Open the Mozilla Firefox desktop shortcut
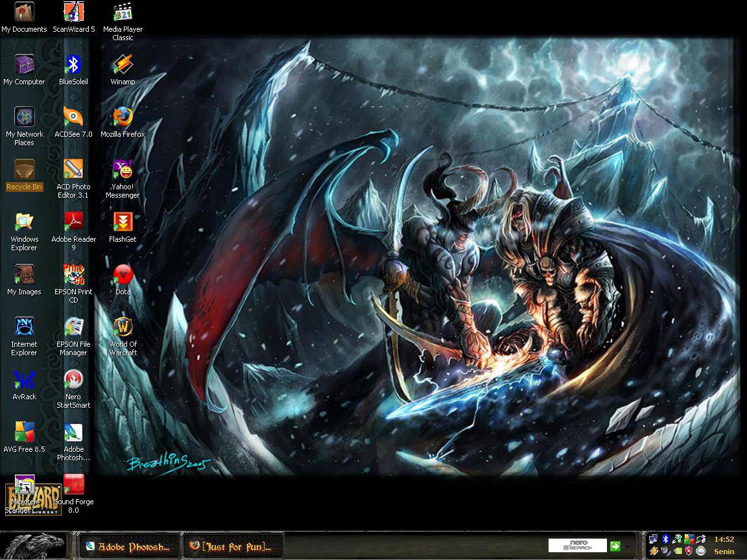This screenshot has width=747, height=560. 123,122
